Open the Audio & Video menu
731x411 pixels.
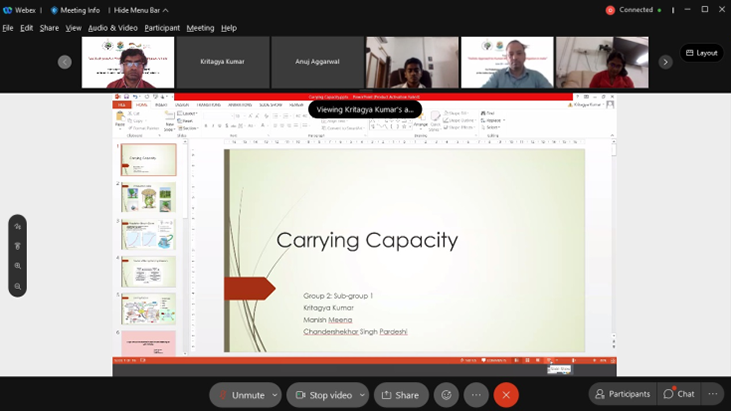pos(113,28)
